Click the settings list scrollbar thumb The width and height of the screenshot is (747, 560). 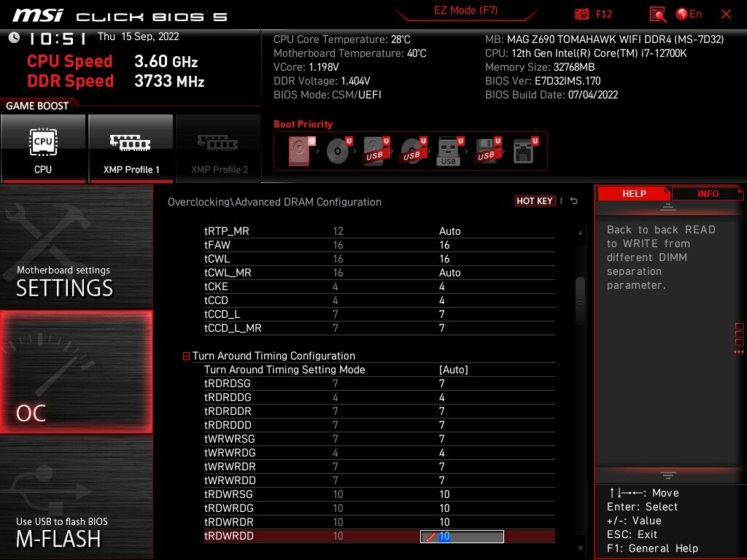pos(580,301)
